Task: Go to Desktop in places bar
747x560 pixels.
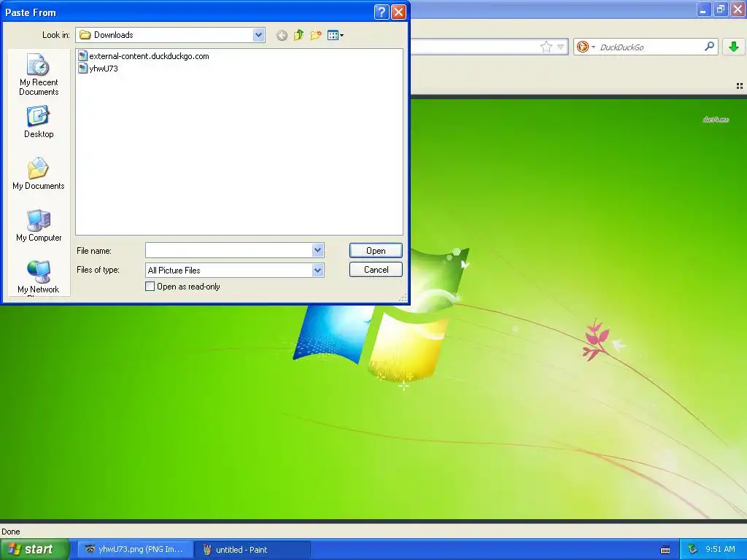Action: [x=39, y=122]
